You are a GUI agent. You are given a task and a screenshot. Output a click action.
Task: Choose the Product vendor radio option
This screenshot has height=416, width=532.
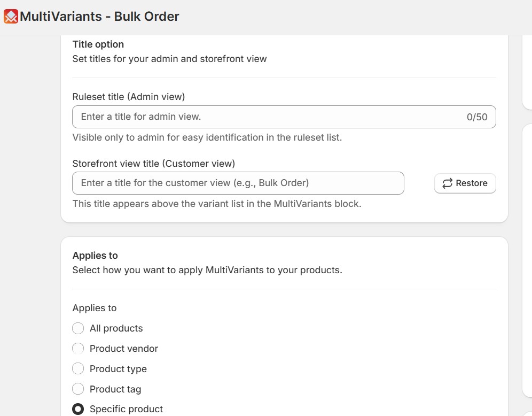(78, 349)
